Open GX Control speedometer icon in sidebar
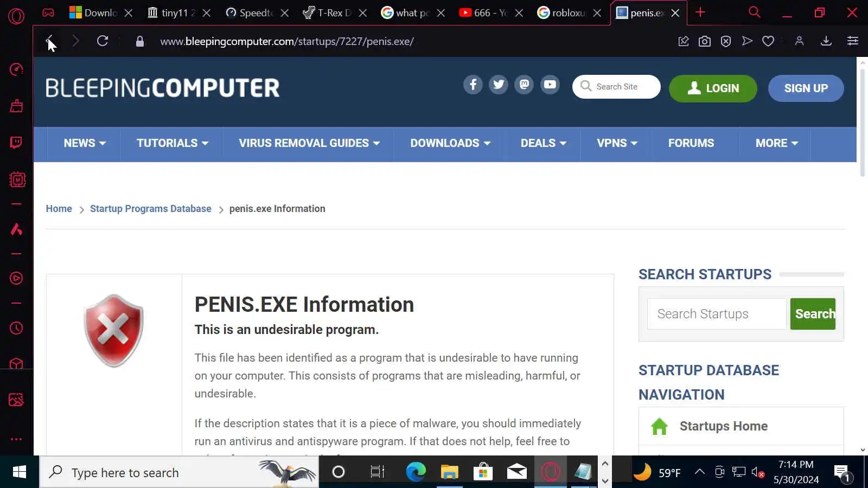The image size is (868, 488). coord(16,69)
